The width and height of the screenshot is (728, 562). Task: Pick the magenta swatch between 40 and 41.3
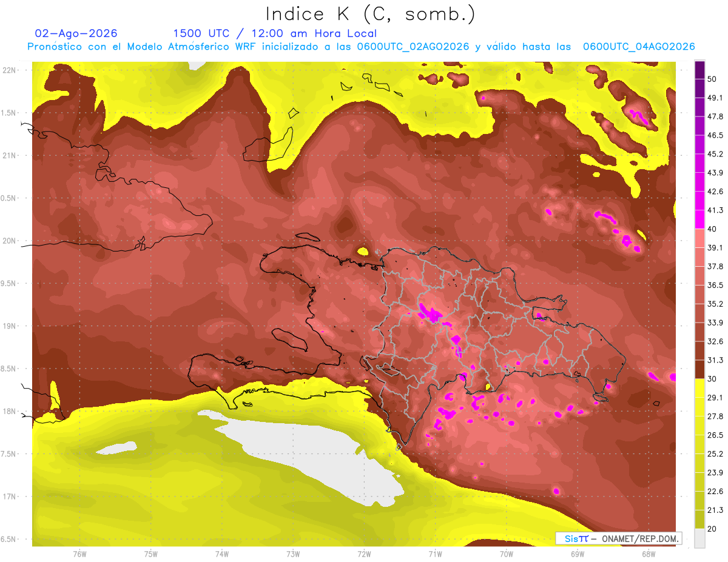pos(699,219)
